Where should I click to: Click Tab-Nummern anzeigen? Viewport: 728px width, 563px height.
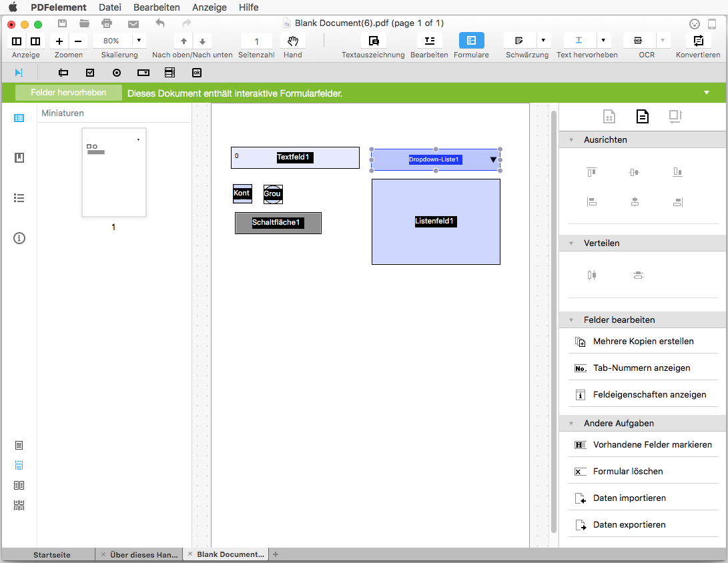click(643, 368)
